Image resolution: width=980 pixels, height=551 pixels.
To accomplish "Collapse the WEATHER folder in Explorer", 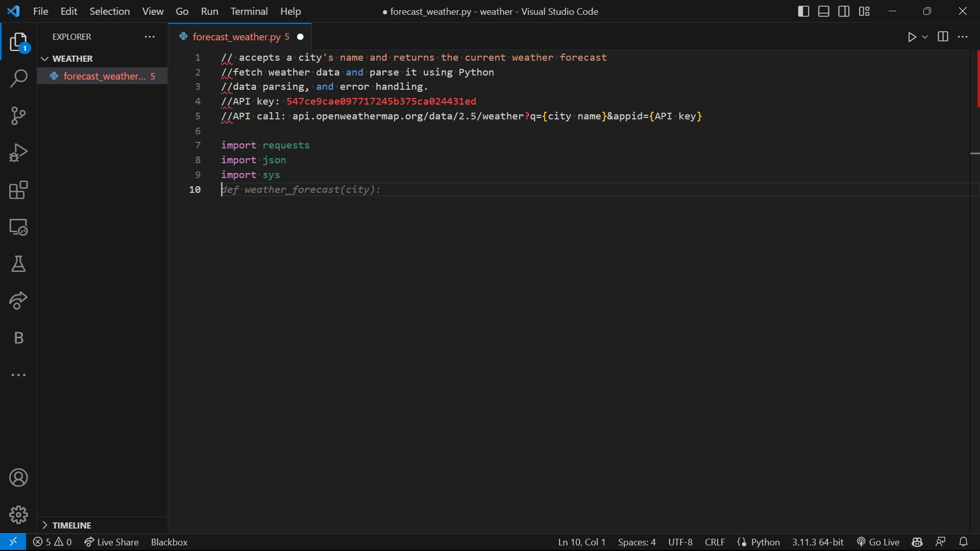I will 45,58.
